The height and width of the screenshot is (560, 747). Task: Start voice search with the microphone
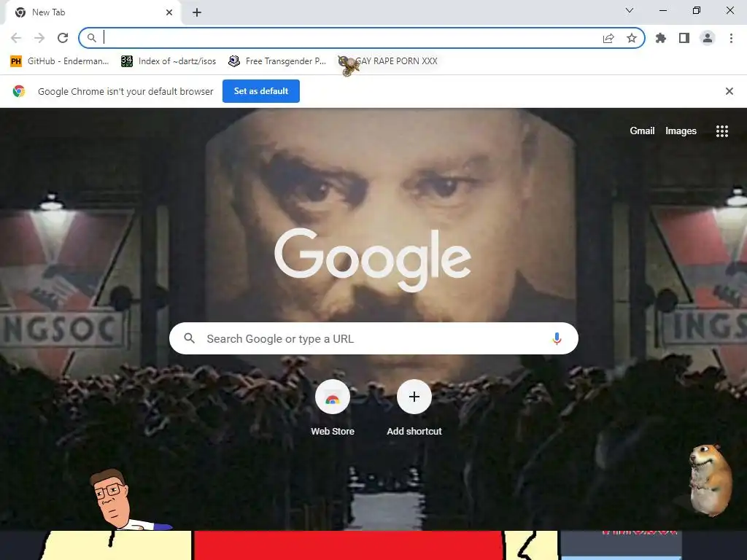(x=557, y=338)
